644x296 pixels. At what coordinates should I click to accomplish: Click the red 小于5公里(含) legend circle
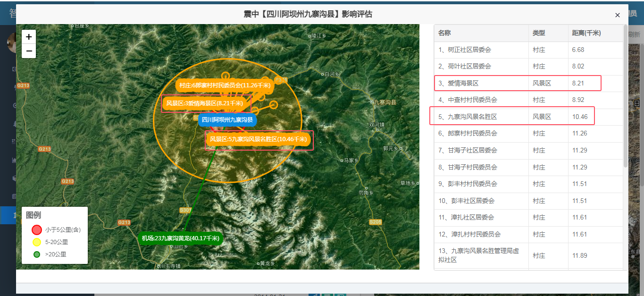(x=36, y=230)
